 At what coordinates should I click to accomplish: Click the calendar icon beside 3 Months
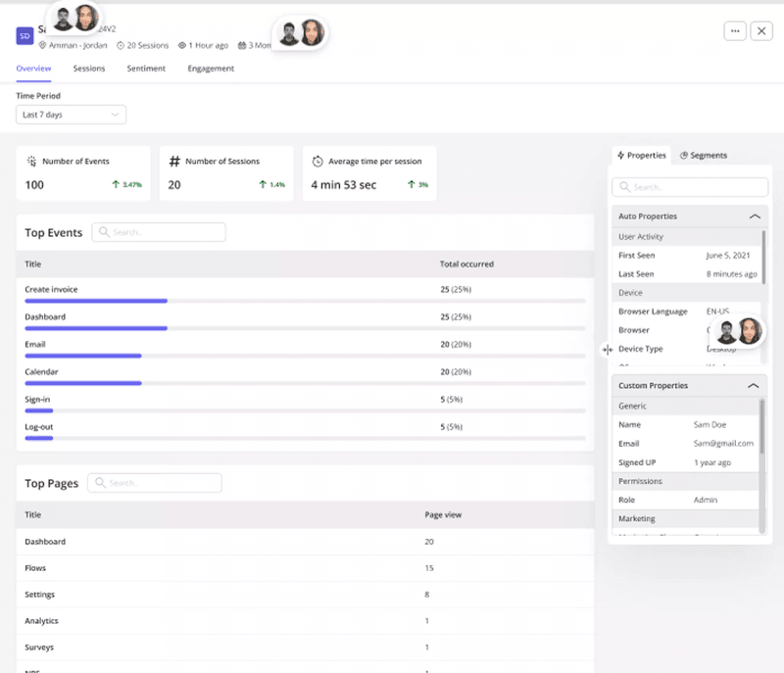pyautogui.click(x=242, y=43)
